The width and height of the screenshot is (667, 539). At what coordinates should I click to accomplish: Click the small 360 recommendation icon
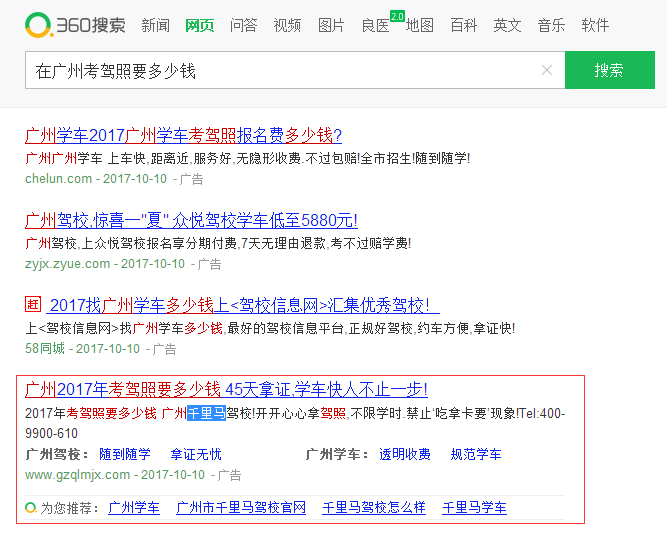click(x=31, y=508)
